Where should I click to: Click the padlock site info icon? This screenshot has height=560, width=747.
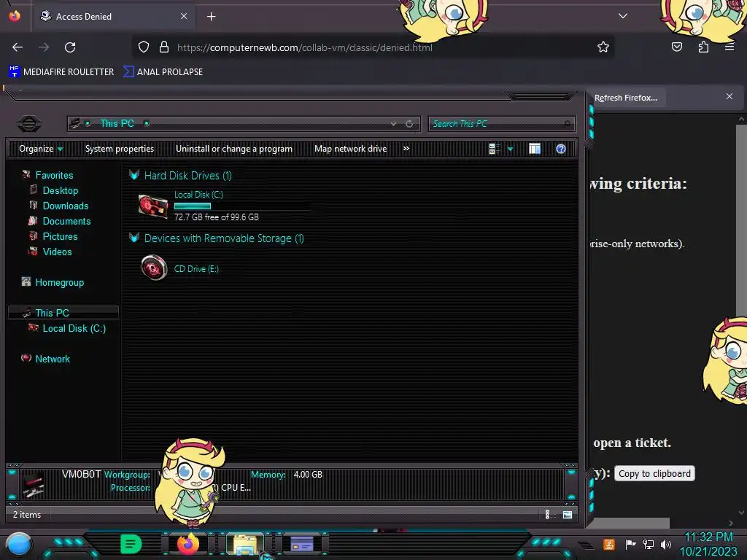tap(164, 47)
